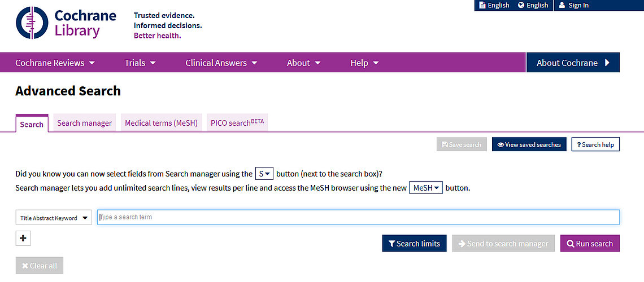Click Run search button
644x282 pixels.
(x=590, y=244)
